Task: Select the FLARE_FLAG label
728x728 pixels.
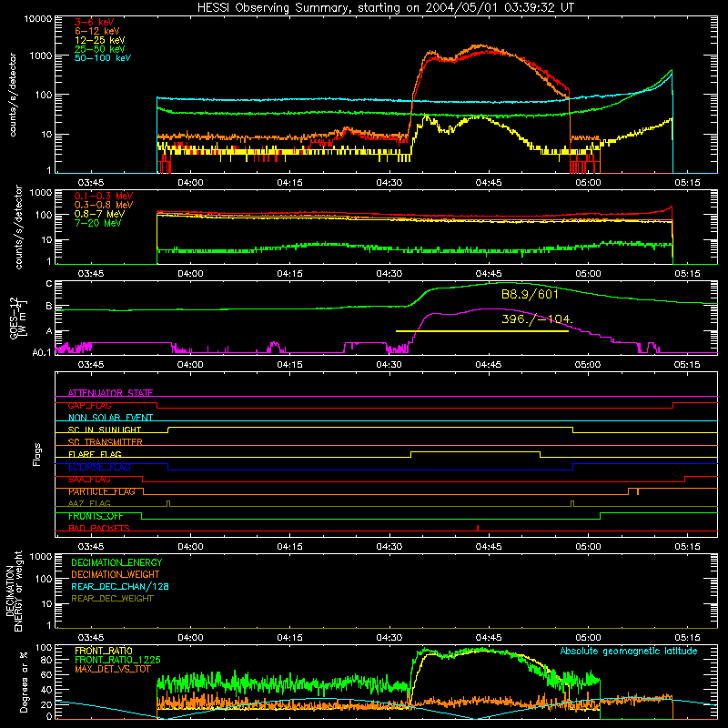Action: pyautogui.click(x=95, y=454)
